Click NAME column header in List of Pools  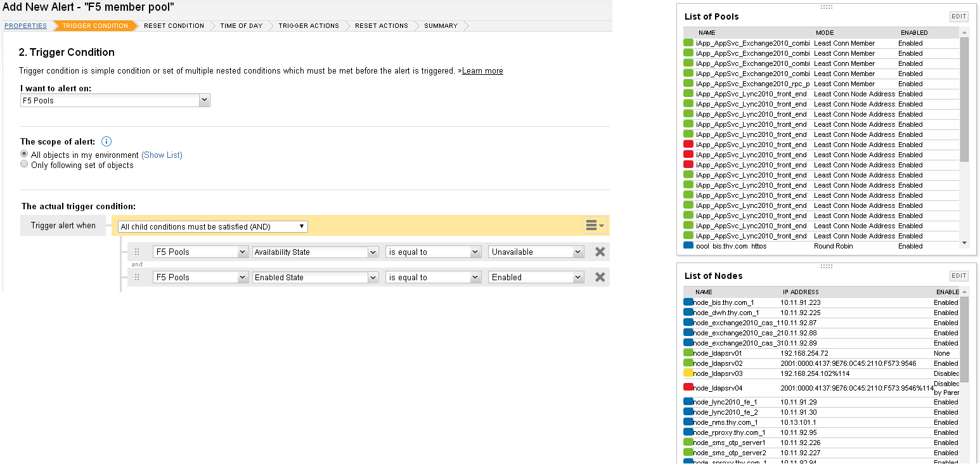pyautogui.click(x=707, y=32)
